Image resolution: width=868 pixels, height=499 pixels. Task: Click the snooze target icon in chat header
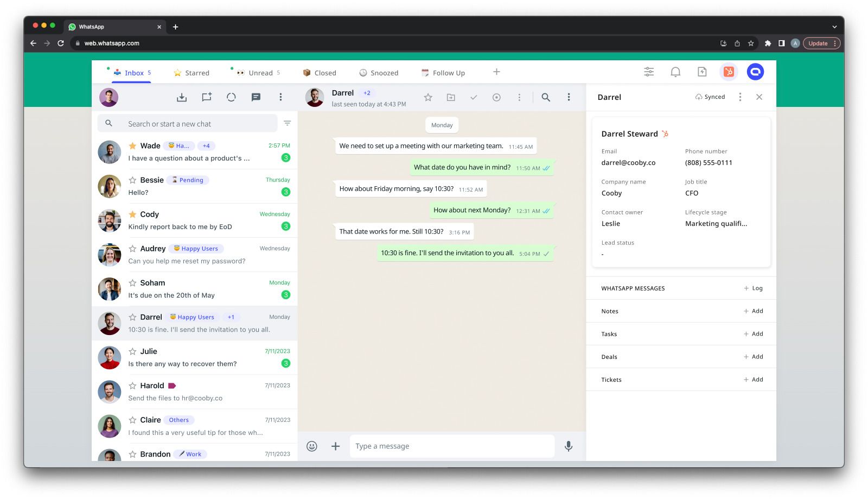pos(496,97)
